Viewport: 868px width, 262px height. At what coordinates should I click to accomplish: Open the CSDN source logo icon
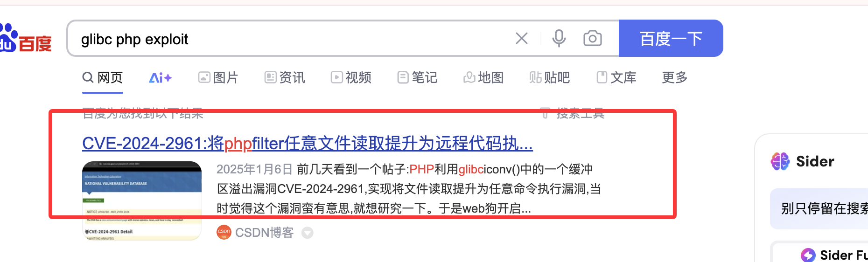pyautogui.click(x=224, y=232)
